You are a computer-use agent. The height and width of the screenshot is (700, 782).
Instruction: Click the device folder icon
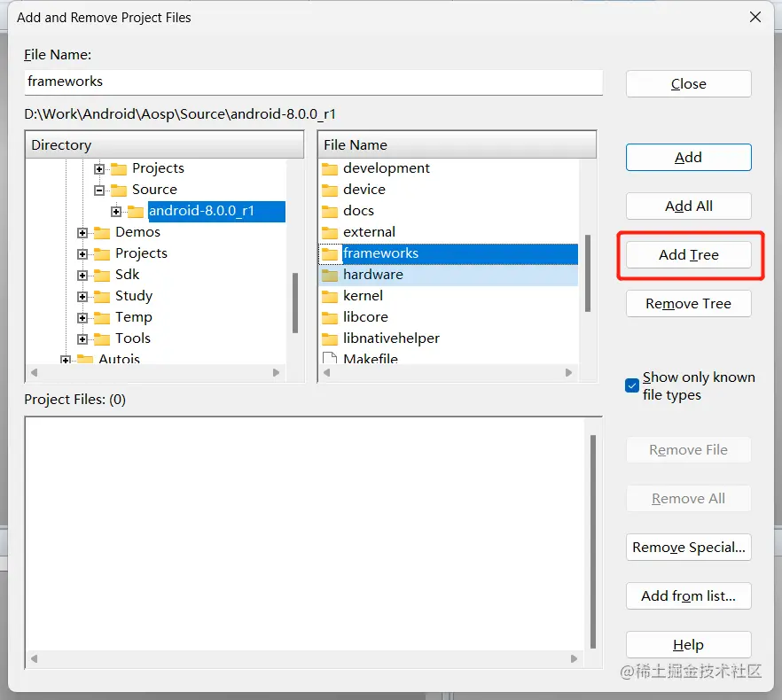coord(330,190)
